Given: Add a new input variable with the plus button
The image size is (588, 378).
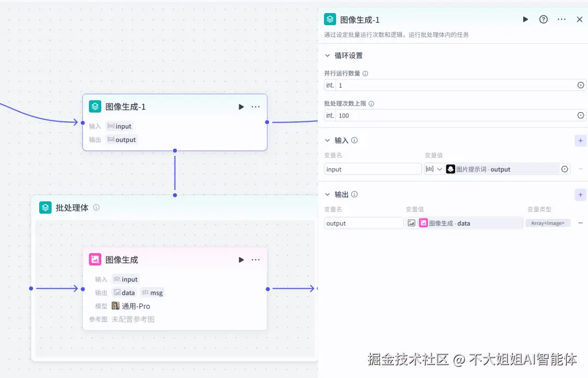Looking at the screenshot, I should coord(580,141).
